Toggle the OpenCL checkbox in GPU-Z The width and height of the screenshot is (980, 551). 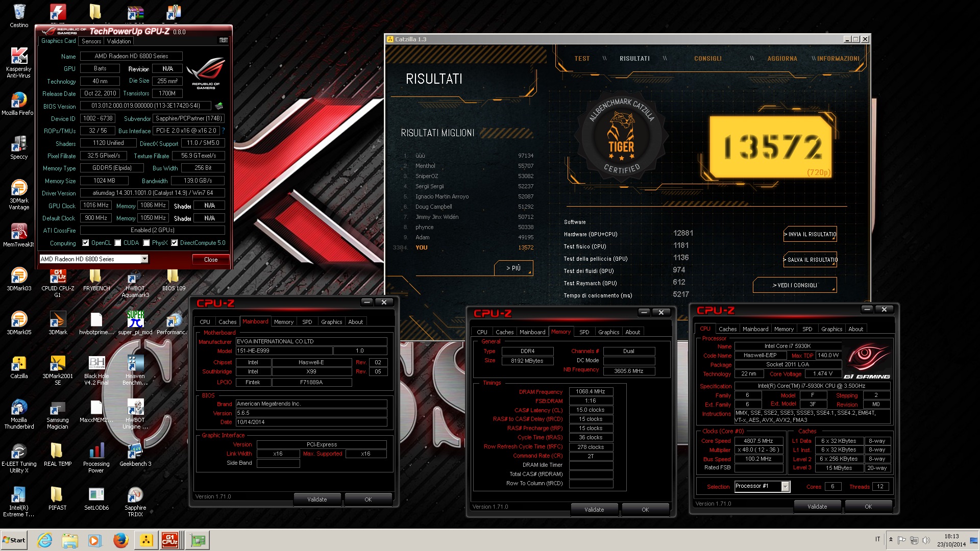coord(86,243)
